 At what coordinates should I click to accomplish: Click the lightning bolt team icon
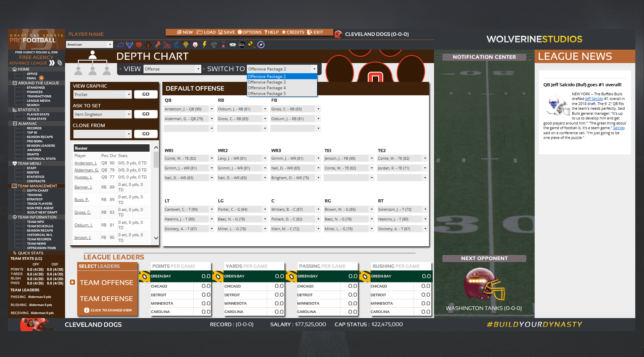tap(204, 45)
